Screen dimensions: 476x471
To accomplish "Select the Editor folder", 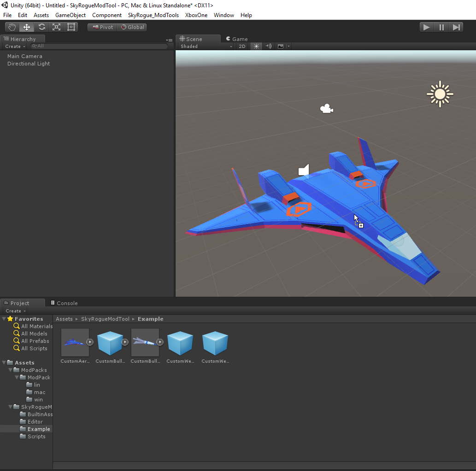I will click(32, 422).
